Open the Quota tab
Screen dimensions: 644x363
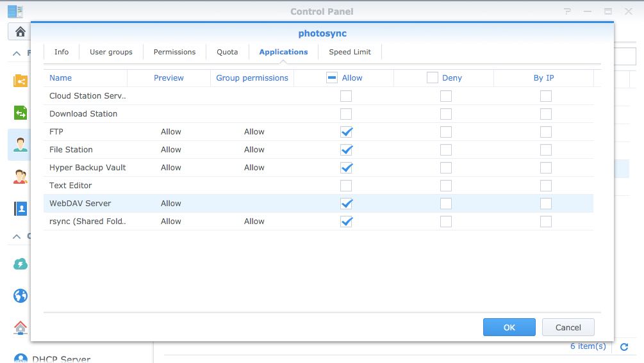(227, 52)
